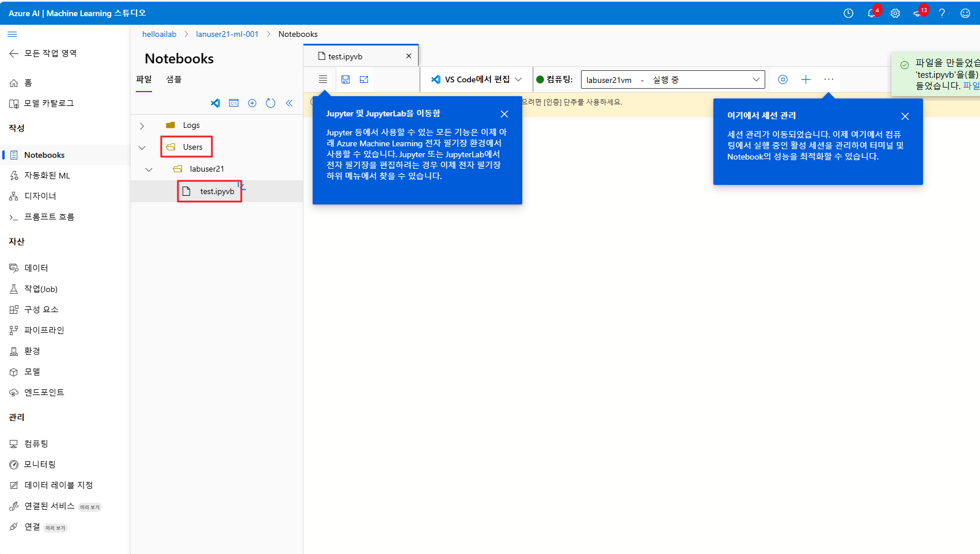The width and height of the screenshot is (980, 554).
Task: Open VS Code icon in file toolbar
Action: click(215, 103)
